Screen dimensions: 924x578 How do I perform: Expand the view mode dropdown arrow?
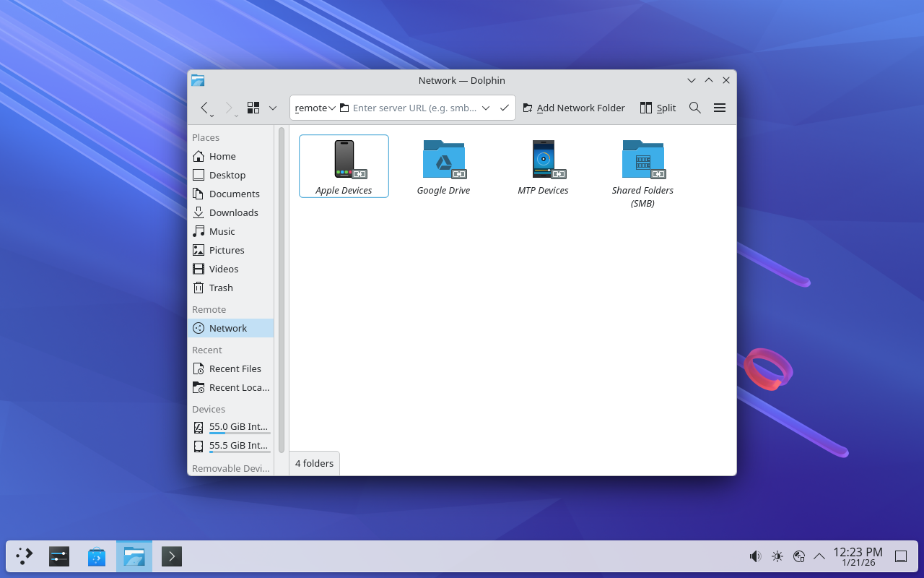273,108
